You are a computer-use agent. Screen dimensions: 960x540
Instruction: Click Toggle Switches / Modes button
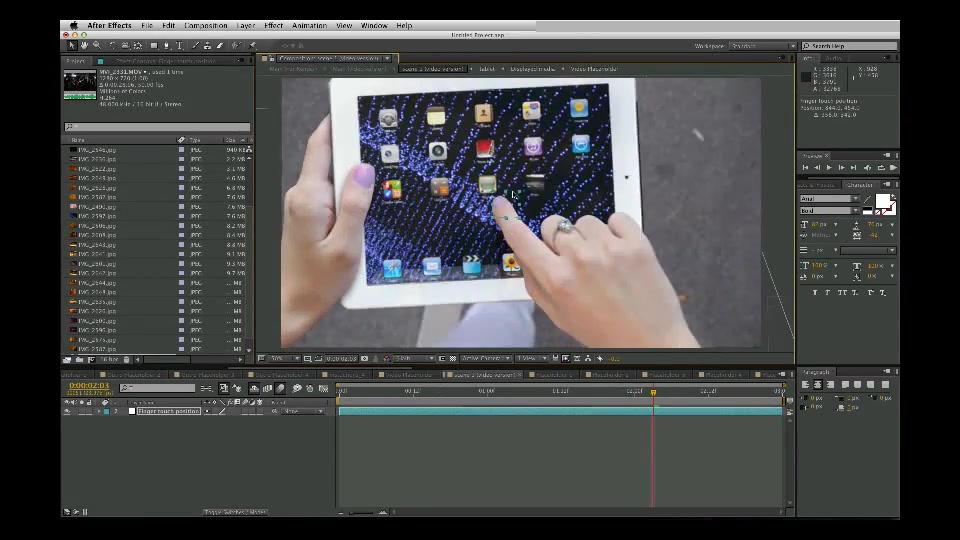(x=236, y=512)
